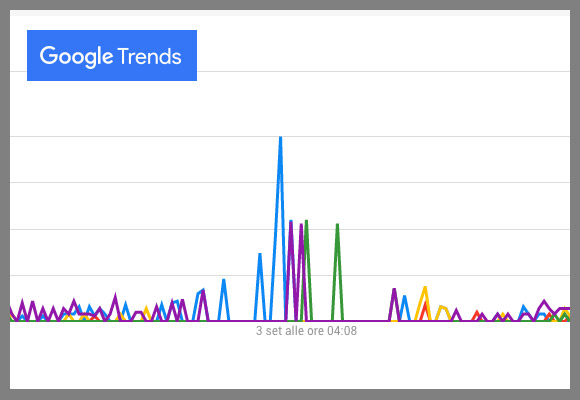Select the broad purple peak at far right
This screenshot has width=580, height=400.
(x=544, y=301)
